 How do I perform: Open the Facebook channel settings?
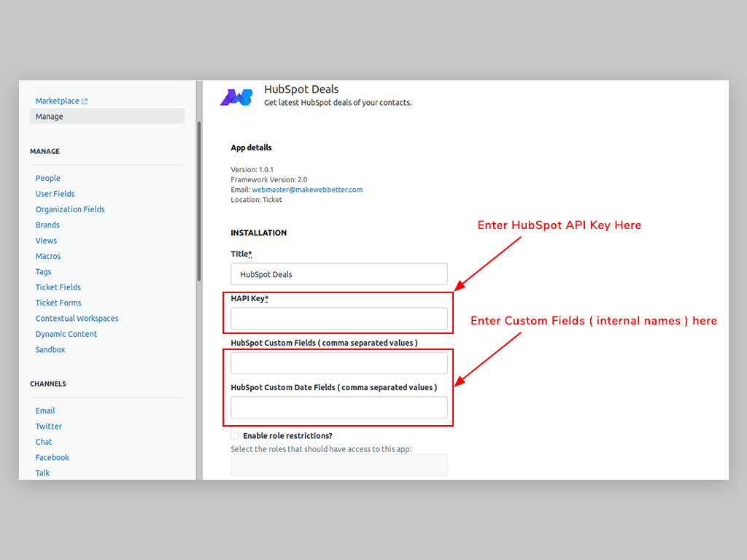click(53, 458)
